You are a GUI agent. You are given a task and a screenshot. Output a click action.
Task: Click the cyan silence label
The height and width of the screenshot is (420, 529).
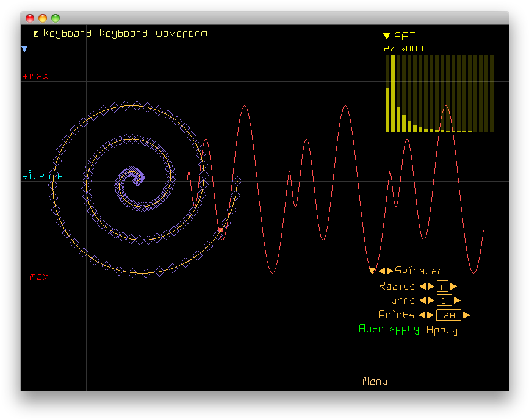coord(42,176)
